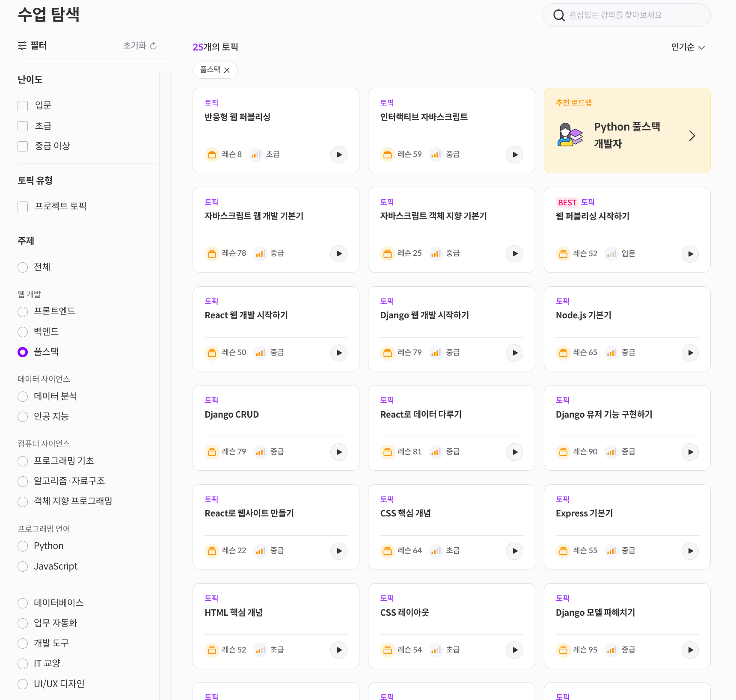This screenshot has width=736, height=700.
Task: Select the 데이터 분석 radio button
Action: click(x=23, y=397)
